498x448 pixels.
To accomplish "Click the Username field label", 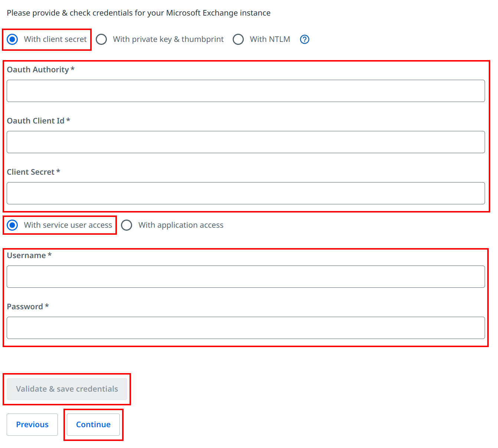I will click(26, 256).
